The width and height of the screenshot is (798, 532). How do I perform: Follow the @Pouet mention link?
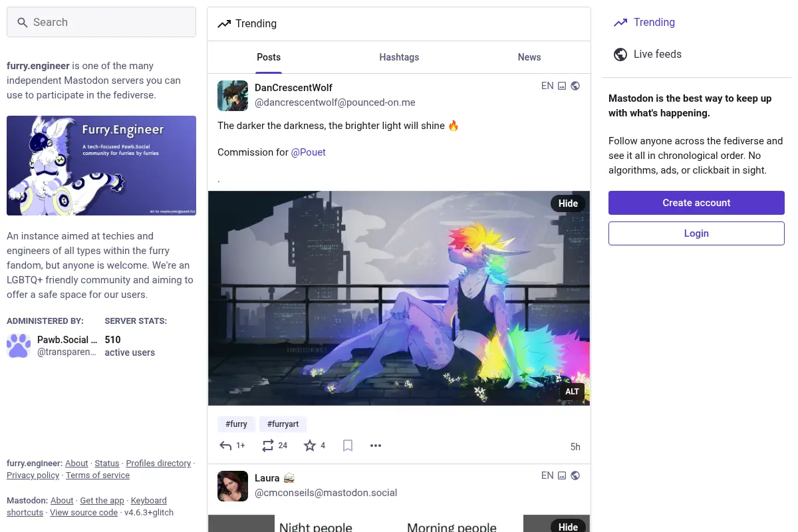click(309, 152)
